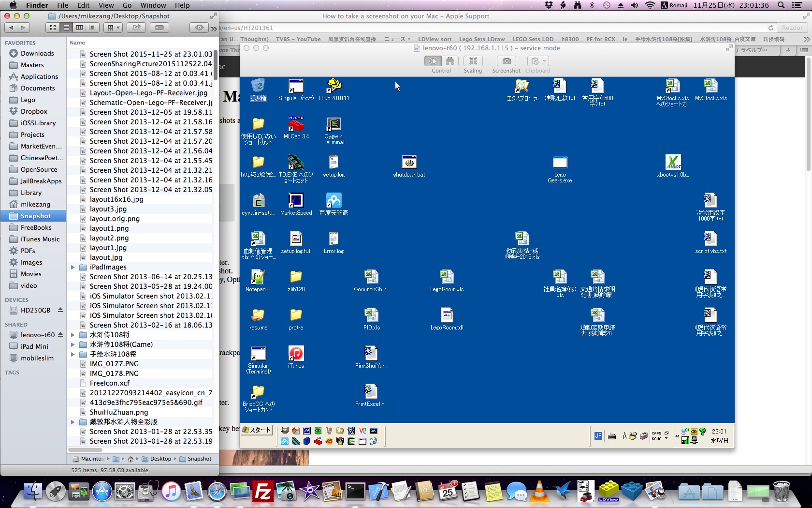Eject the lenovo-t60 shared computer
This screenshot has height=508, width=812.
tap(60, 334)
